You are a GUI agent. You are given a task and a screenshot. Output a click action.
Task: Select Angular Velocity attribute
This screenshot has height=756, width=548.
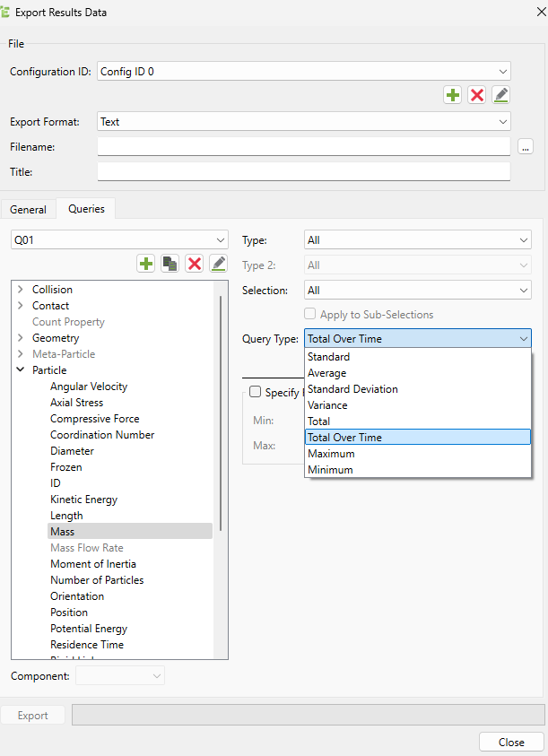(x=89, y=387)
